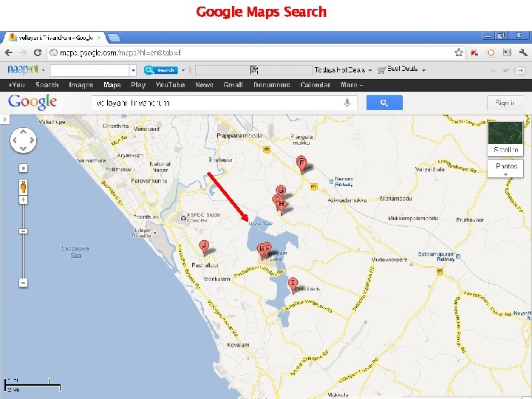The height and width of the screenshot is (399, 532).
Task: Click the Best Deals cart icon
Action: click(381, 70)
